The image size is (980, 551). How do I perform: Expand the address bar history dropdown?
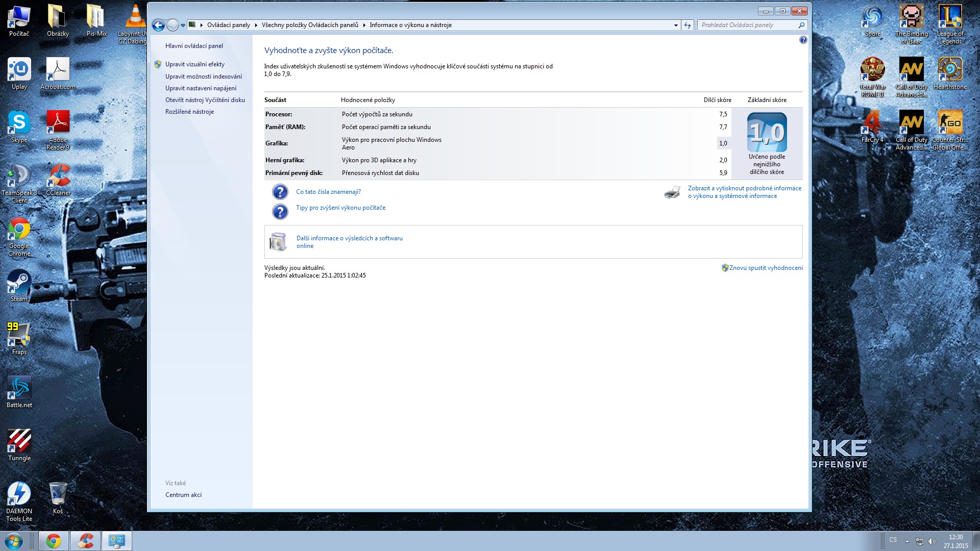coord(676,25)
